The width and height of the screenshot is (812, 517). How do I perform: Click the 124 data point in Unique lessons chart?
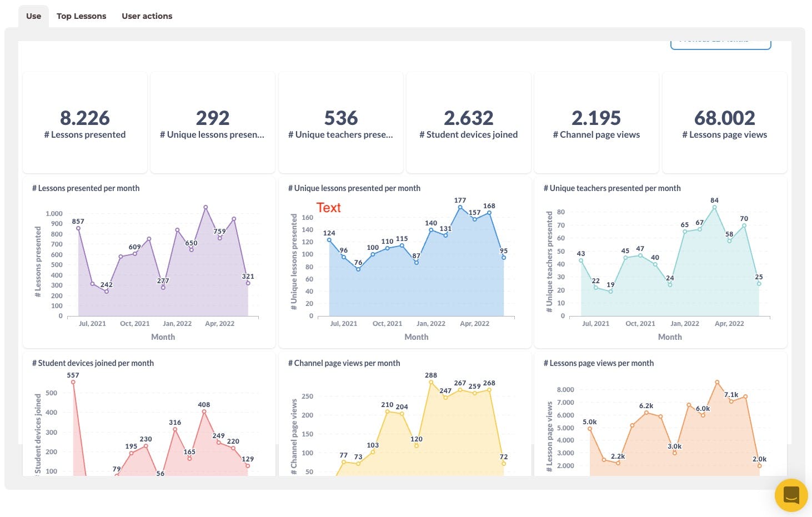click(x=329, y=240)
